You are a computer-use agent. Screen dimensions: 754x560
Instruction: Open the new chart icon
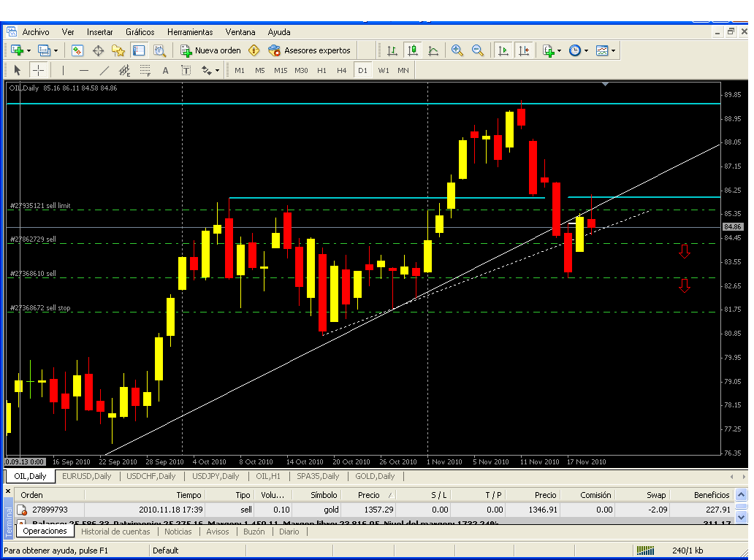pos(17,50)
